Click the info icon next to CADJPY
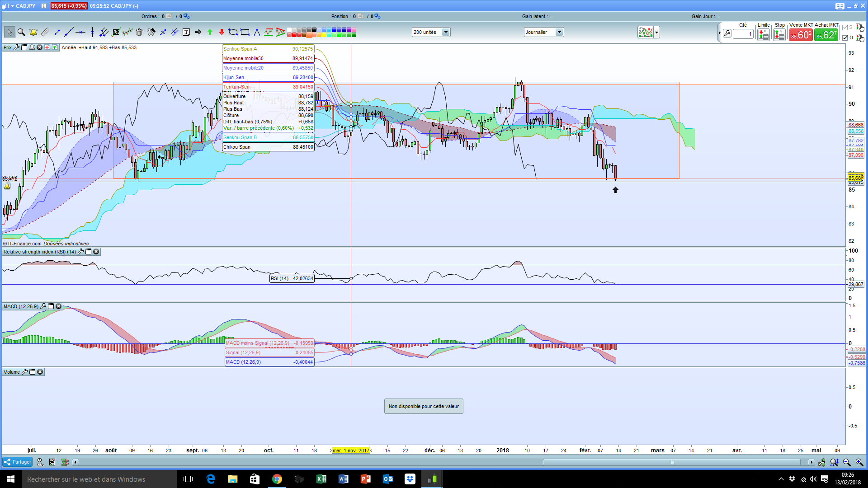Image resolution: width=868 pixels, height=488 pixels. tap(44, 6)
